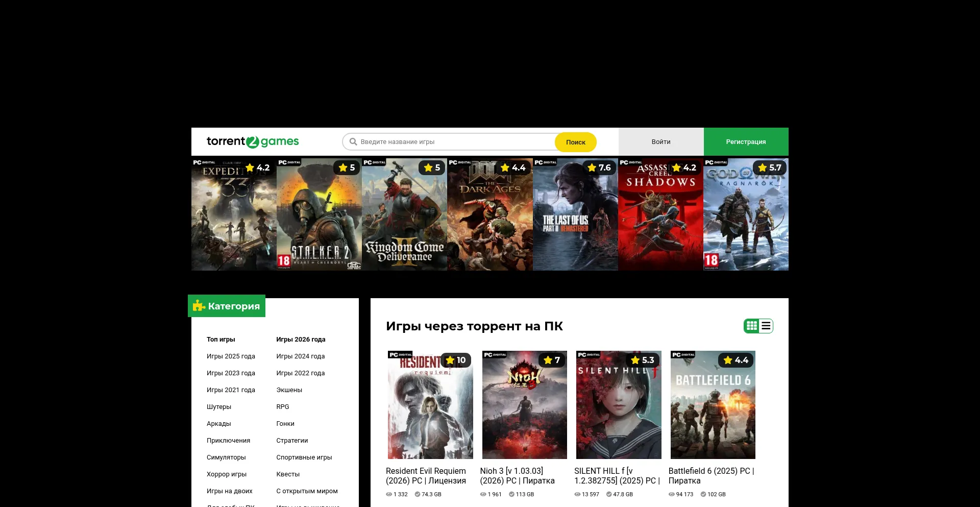The height and width of the screenshot is (507, 980).
Task: Click size checkmark icon next to 74.3 GB
Action: [x=418, y=494]
